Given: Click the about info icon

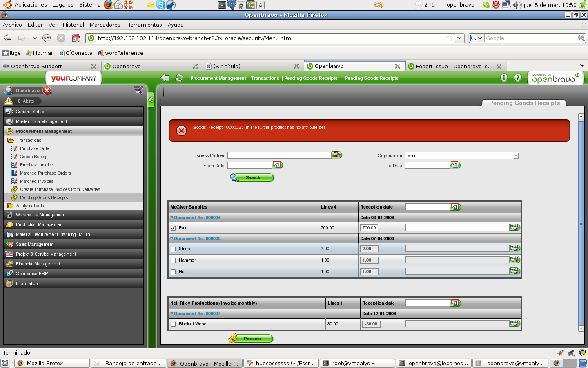Looking at the screenshot, I should (504, 78).
